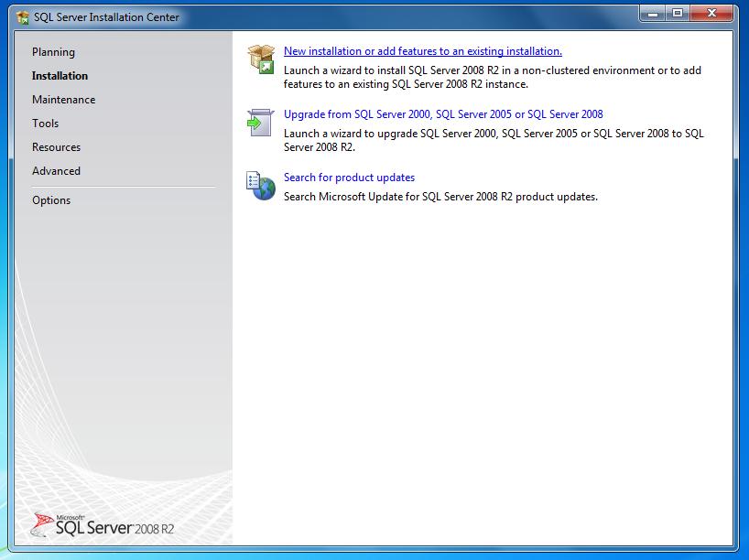Open the Advanced page
749x560 pixels.
[x=57, y=171]
